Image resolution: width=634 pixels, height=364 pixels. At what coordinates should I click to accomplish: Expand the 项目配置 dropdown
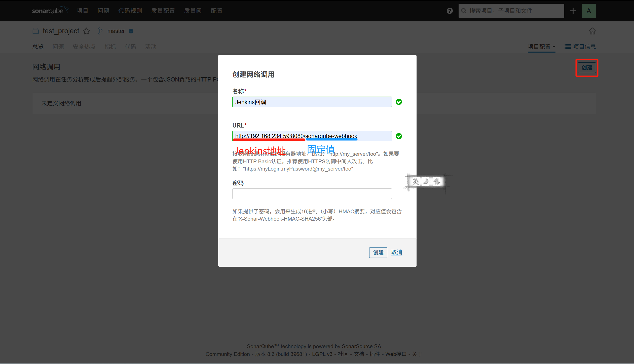tap(541, 47)
